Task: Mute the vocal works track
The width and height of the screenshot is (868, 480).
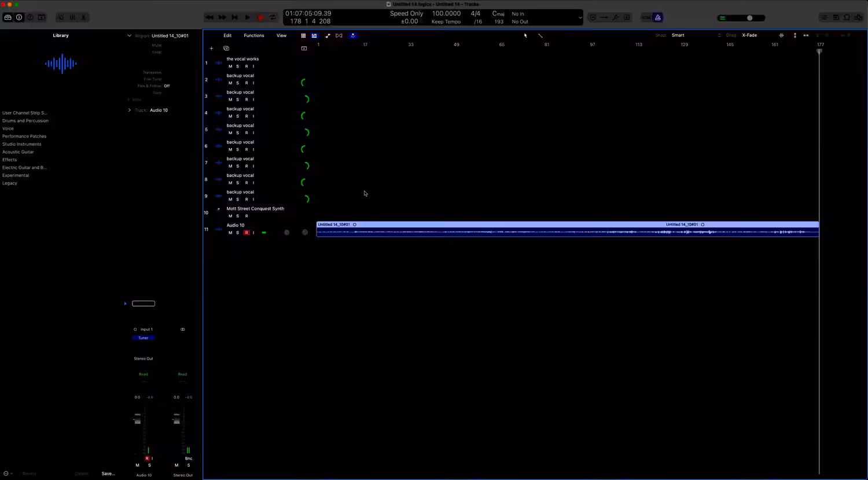Action: tap(230, 67)
